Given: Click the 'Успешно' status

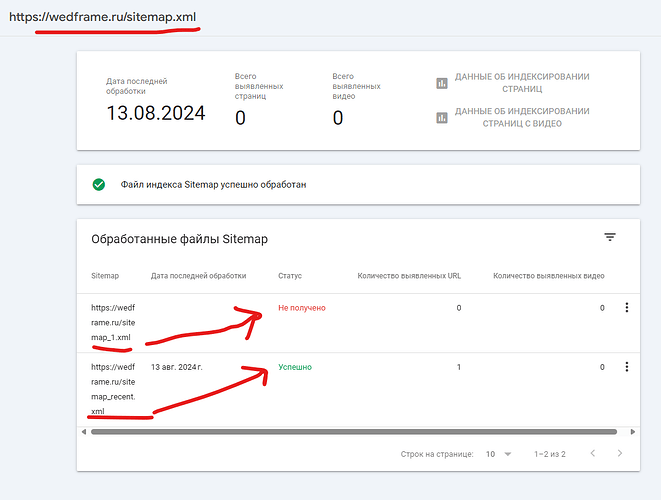Looking at the screenshot, I should point(295,367).
